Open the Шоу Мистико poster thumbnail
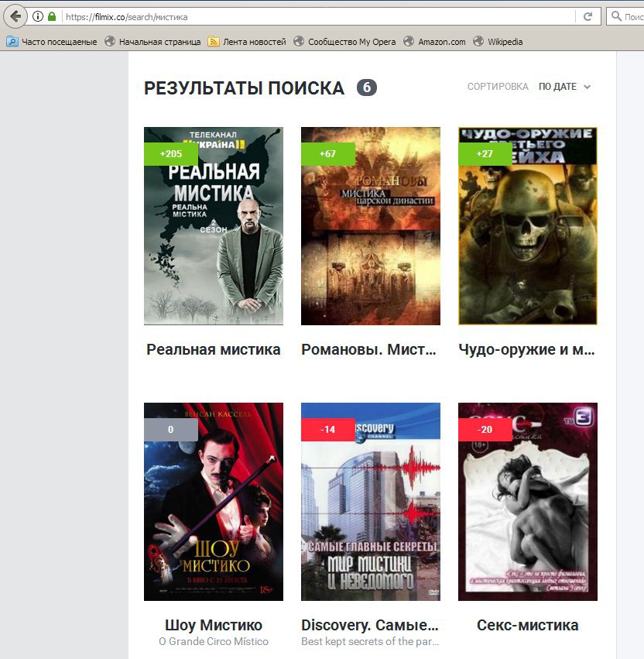 coord(214,501)
